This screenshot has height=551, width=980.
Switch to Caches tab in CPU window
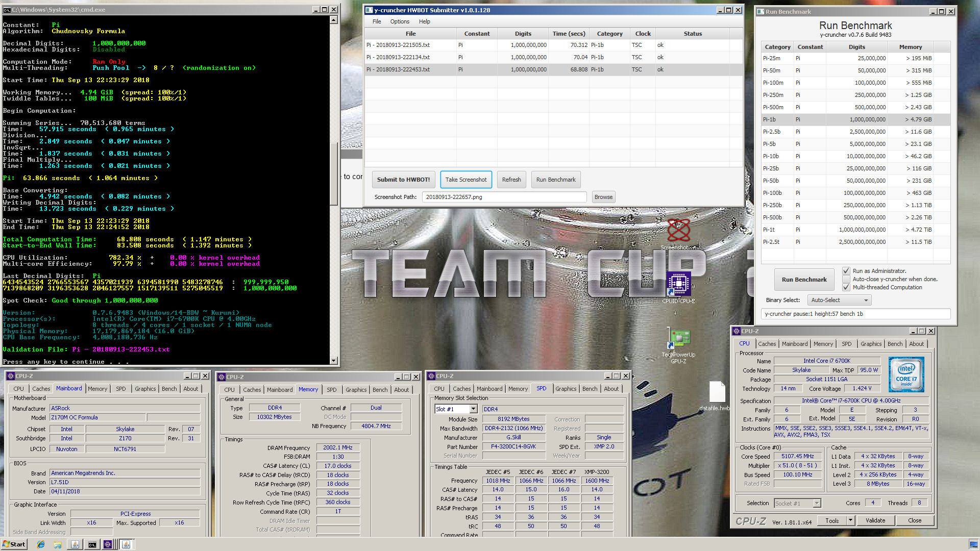point(767,344)
